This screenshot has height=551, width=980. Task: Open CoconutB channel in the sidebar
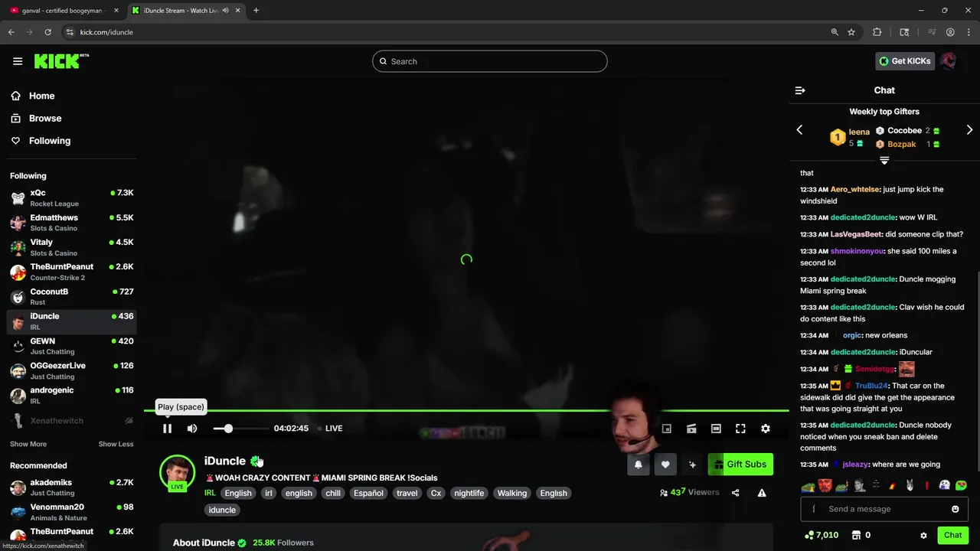pyautogui.click(x=72, y=296)
